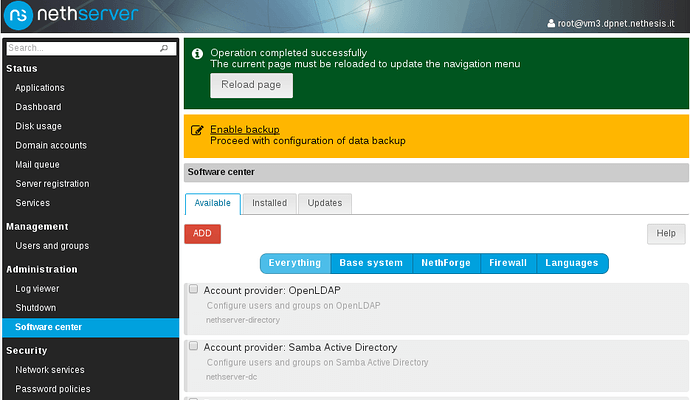Viewport: 690px width, 400px height.
Task: Click the nethserver-dc package name
Action: (231, 377)
